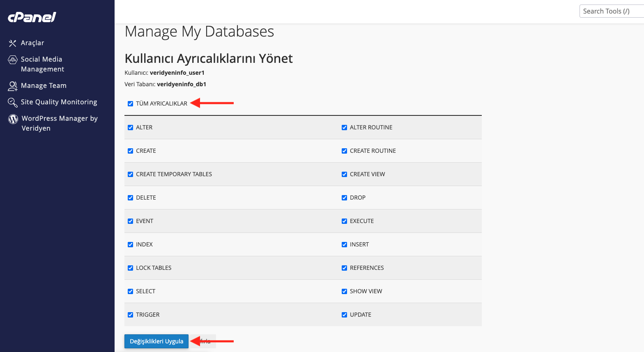644x352 pixels.
Task: Open Manage Team in the sidebar
Action: click(44, 86)
